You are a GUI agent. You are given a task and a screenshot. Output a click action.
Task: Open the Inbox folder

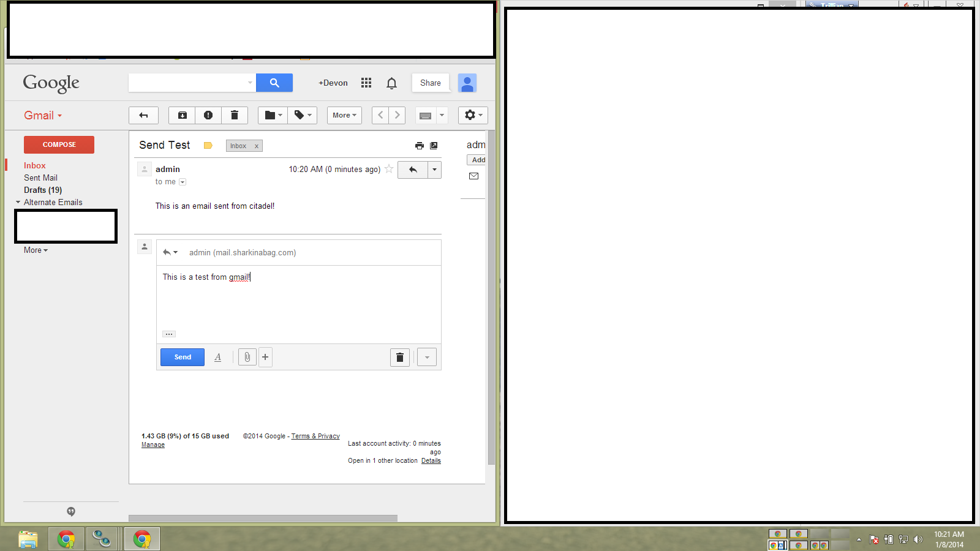click(x=35, y=165)
